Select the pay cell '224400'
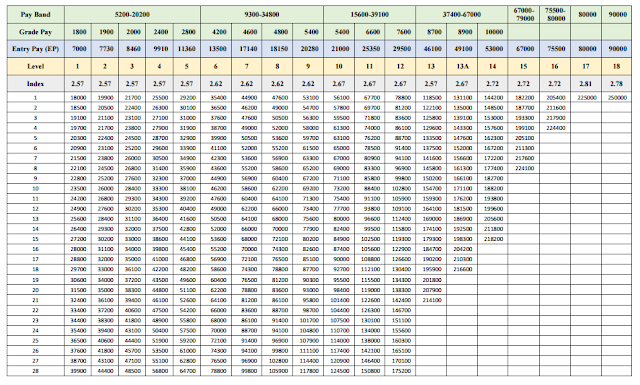 [x=556, y=128]
